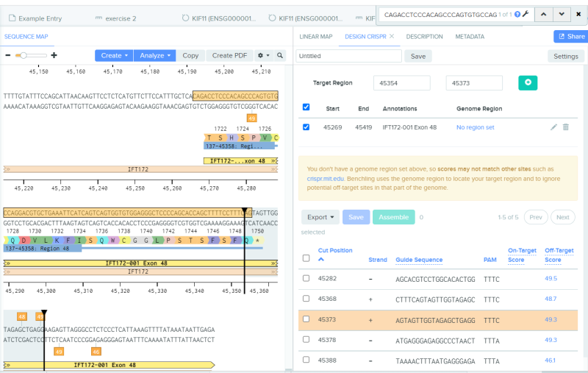This screenshot has height=373, width=588.
Task: Click the green add target region button
Action: (528, 82)
